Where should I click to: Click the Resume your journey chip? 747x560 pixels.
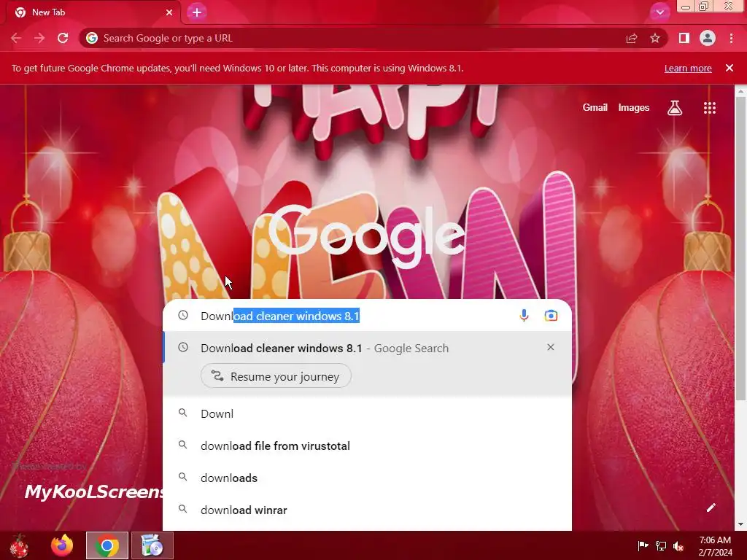coord(276,376)
